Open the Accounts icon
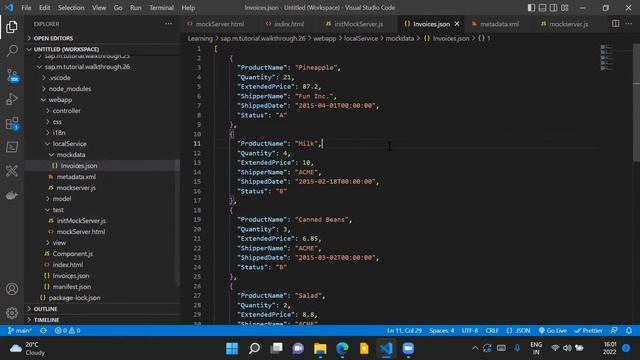 point(12,289)
